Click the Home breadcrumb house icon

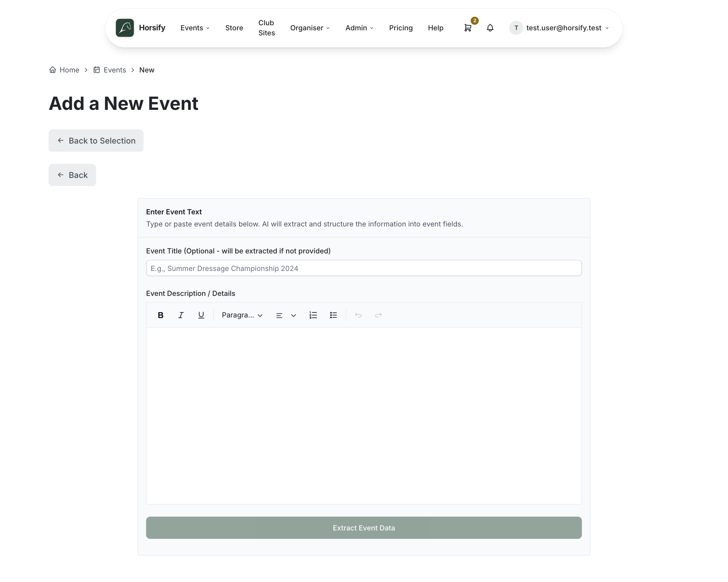click(52, 70)
